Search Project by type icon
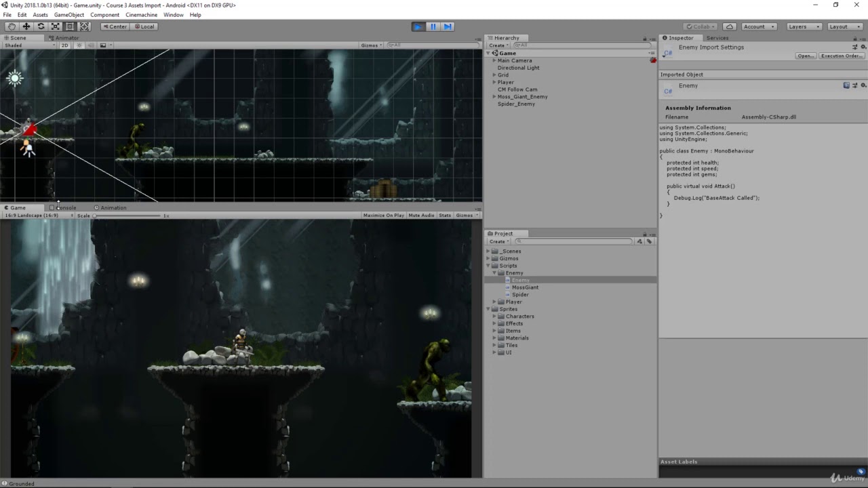The height and width of the screenshot is (488, 868). point(639,241)
